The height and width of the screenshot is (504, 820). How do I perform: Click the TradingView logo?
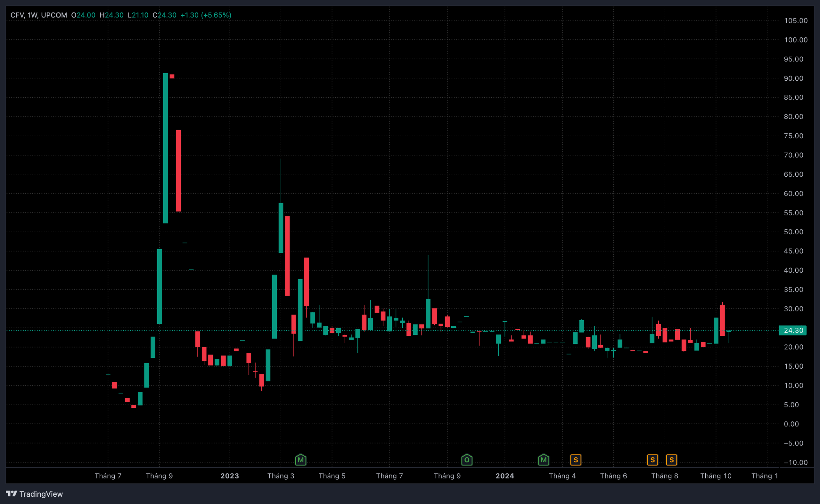[34, 494]
